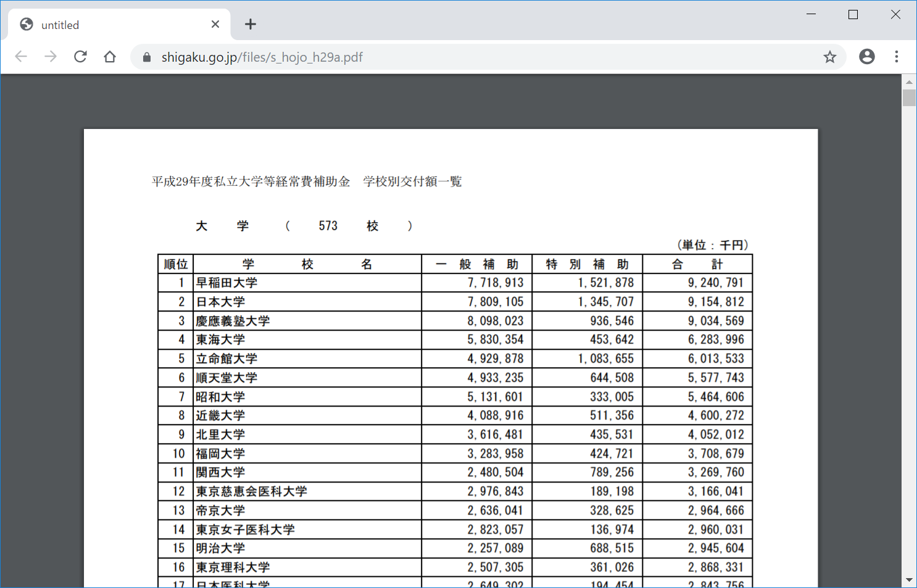The image size is (917, 588).
Task: Click the 合計 column header
Action: point(697,264)
